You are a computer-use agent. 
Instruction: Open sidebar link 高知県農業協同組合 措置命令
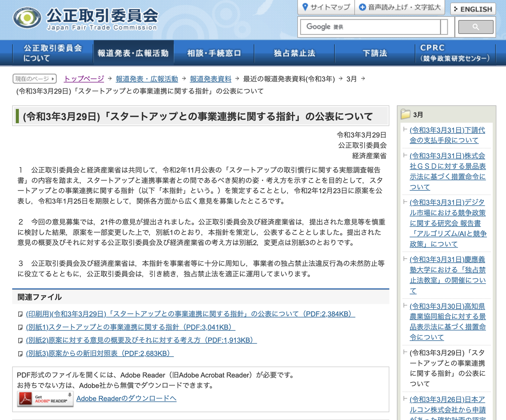448,322
